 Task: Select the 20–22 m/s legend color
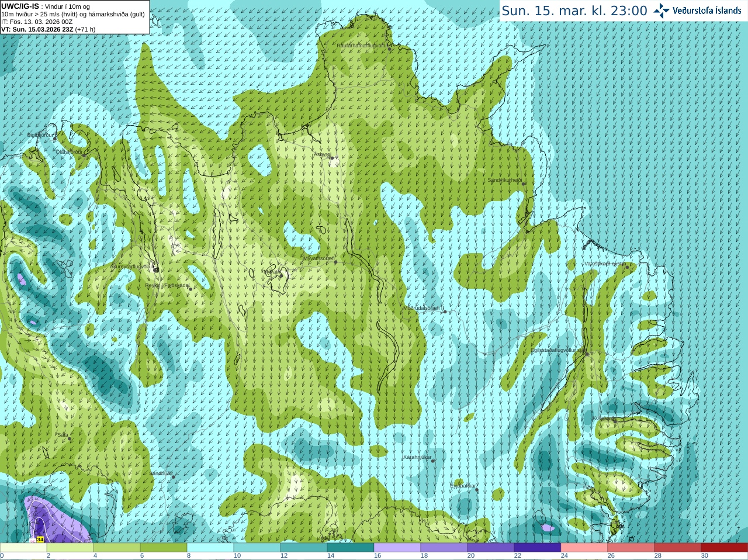click(491, 548)
